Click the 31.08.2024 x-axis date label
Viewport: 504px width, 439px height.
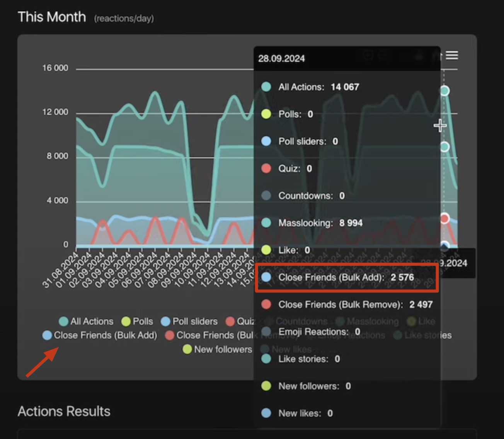coord(61,270)
